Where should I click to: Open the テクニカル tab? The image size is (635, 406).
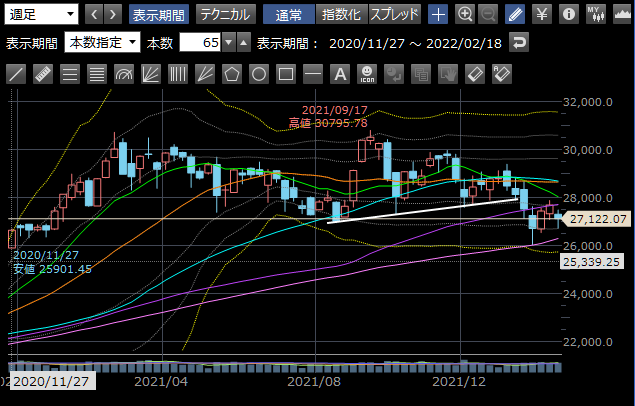click(225, 14)
